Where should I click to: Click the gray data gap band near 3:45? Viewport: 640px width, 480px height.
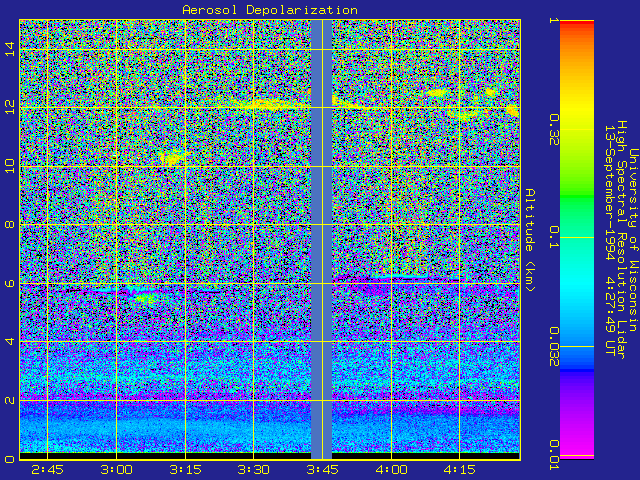pos(322,239)
